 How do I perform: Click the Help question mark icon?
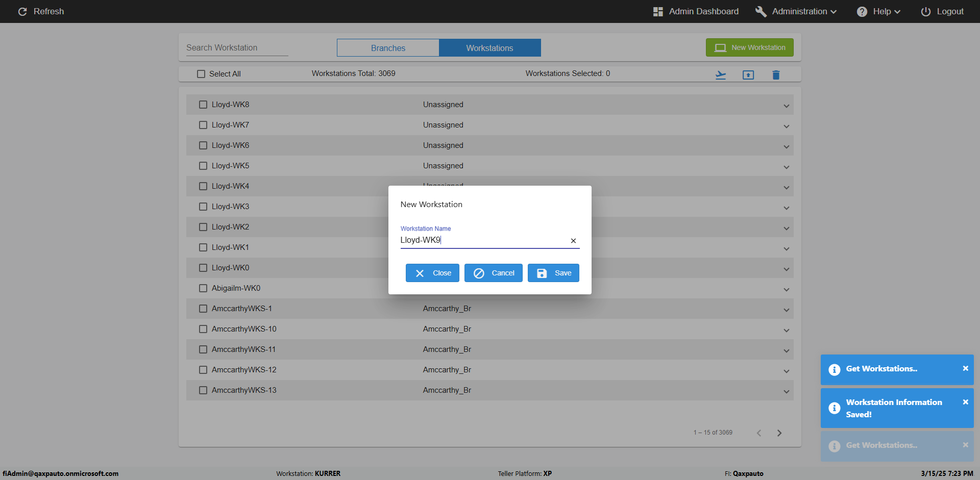click(x=862, y=11)
